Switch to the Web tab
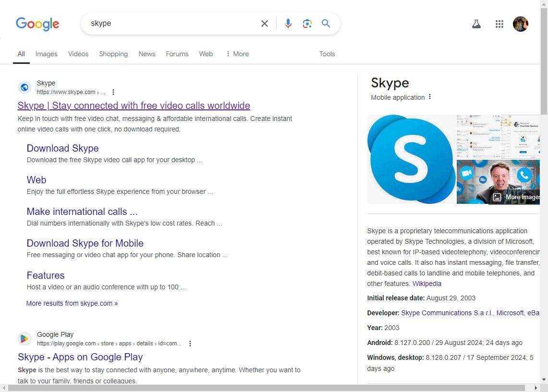 click(206, 54)
